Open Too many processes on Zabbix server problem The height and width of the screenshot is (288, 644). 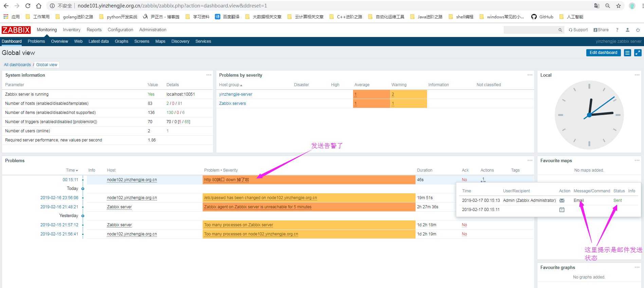tap(239, 225)
